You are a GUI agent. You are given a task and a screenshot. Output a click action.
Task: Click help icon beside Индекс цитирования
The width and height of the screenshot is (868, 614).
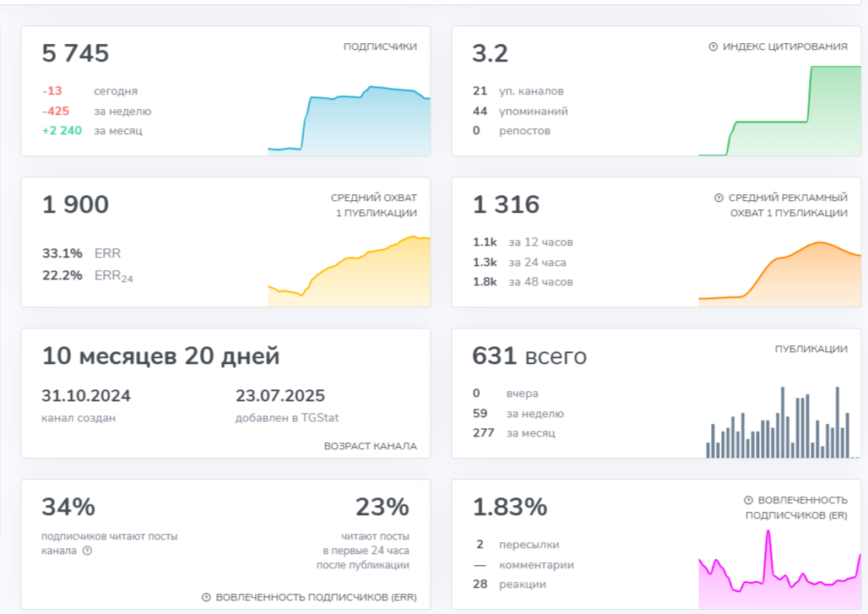pyautogui.click(x=713, y=47)
